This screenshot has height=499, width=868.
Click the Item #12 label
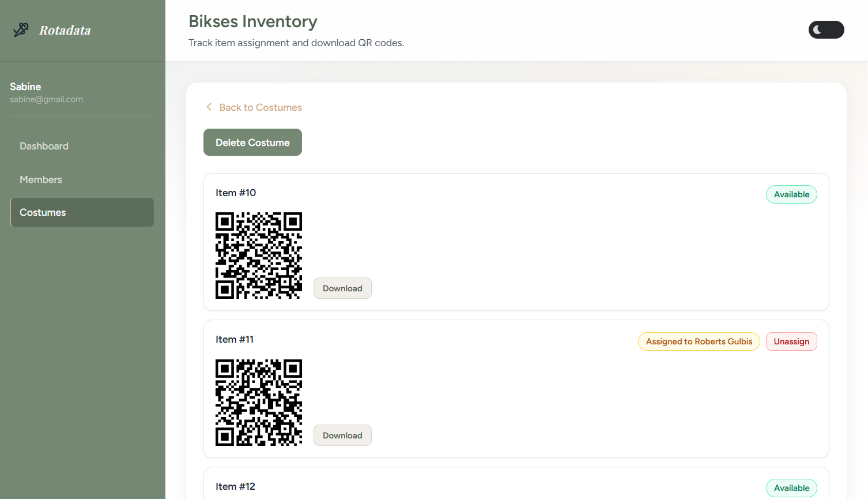tap(235, 486)
